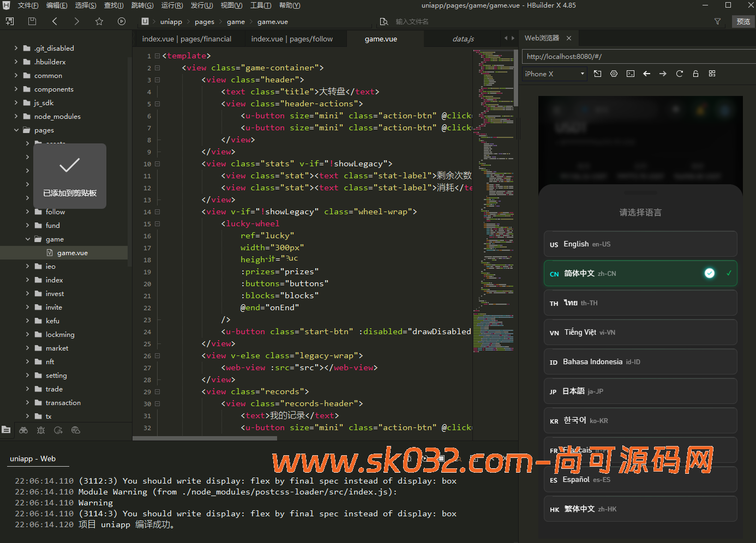Screen dimensions: 756x543
Task: Expand the components folder in project tree
Action: [x=15, y=89]
